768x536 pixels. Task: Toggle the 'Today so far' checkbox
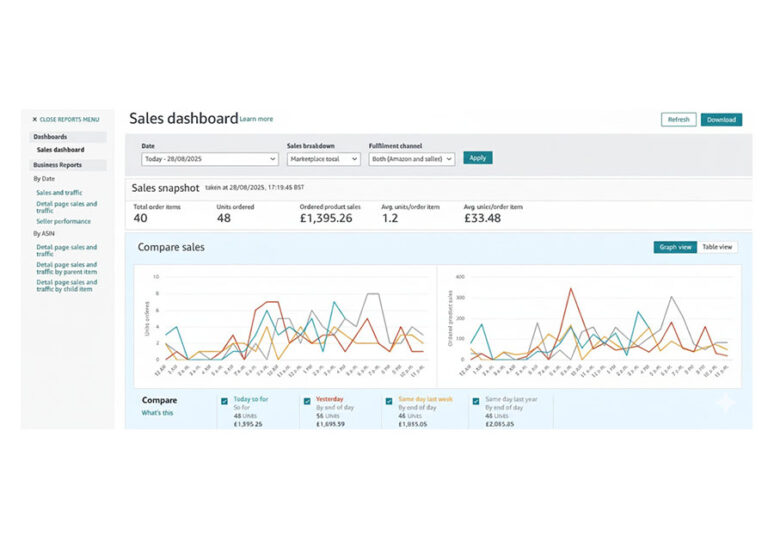(225, 401)
